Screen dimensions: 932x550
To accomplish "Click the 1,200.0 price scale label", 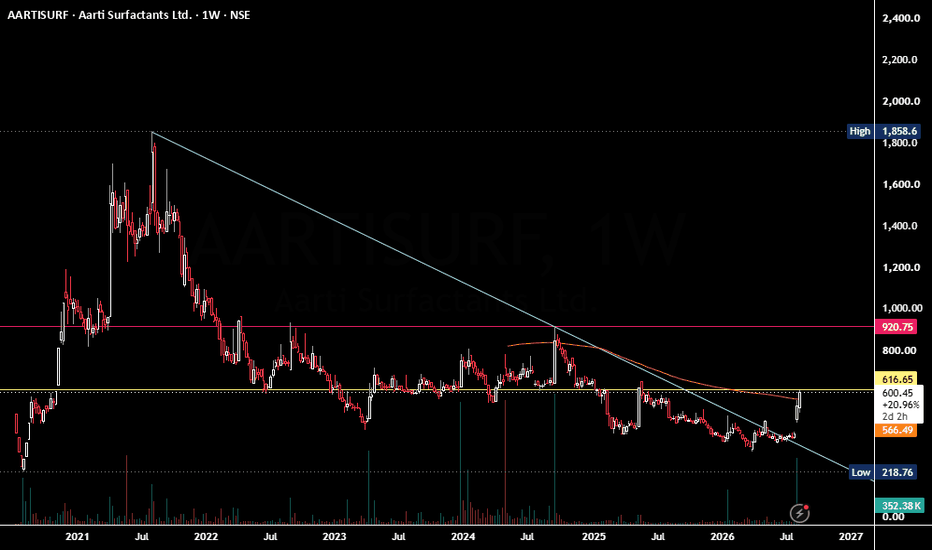I will point(901,268).
